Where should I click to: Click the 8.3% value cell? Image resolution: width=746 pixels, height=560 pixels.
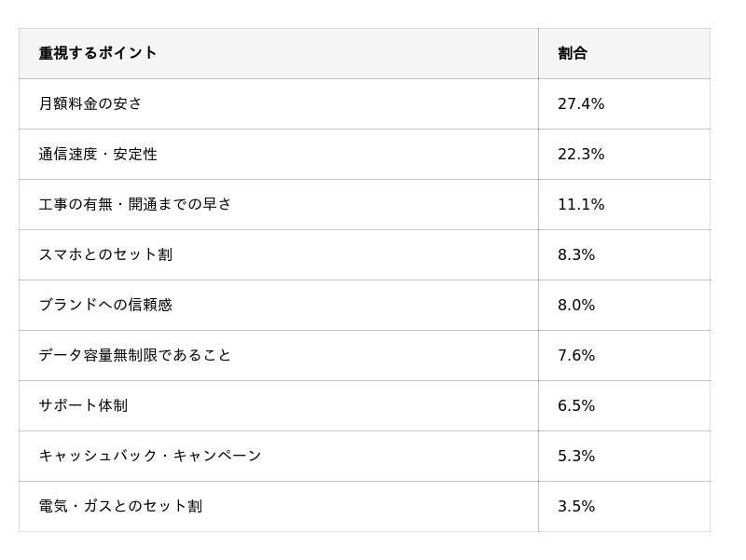pos(624,254)
